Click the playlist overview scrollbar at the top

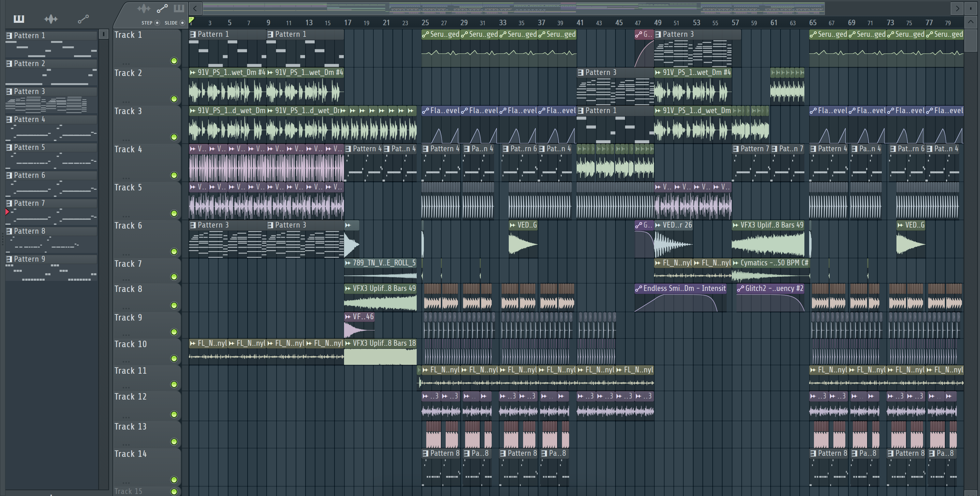[513, 8]
